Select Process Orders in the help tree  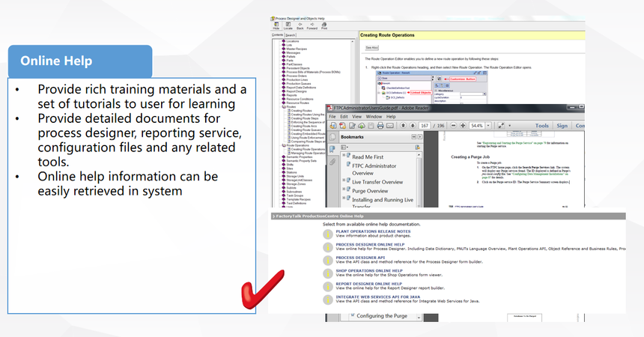point(297,76)
